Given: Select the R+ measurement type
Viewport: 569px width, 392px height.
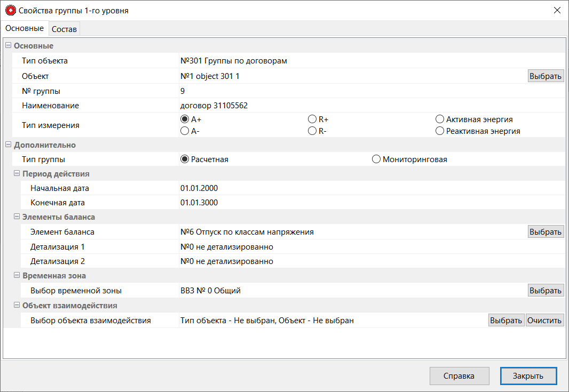Looking at the screenshot, I should tap(312, 119).
